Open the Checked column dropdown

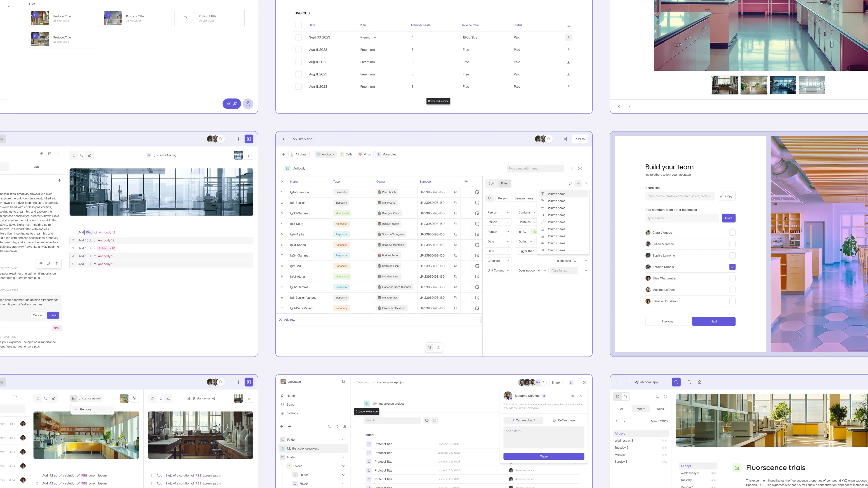498,261
